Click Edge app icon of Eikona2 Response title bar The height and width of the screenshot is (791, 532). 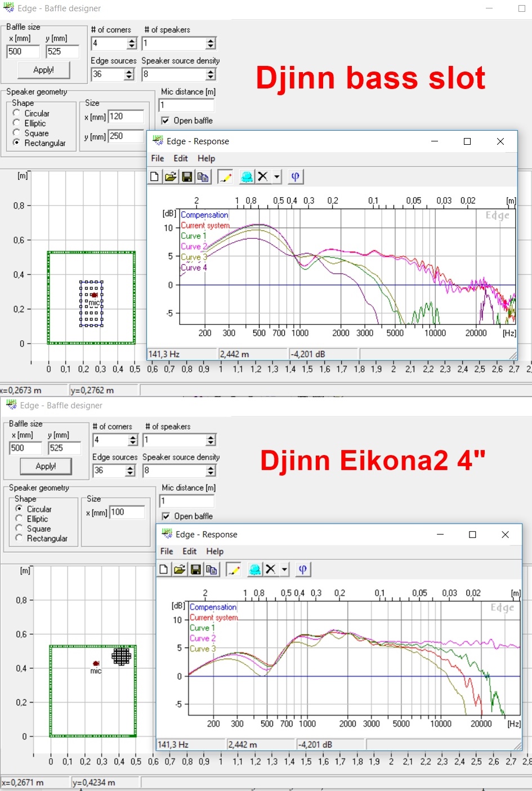click(167, 534)
